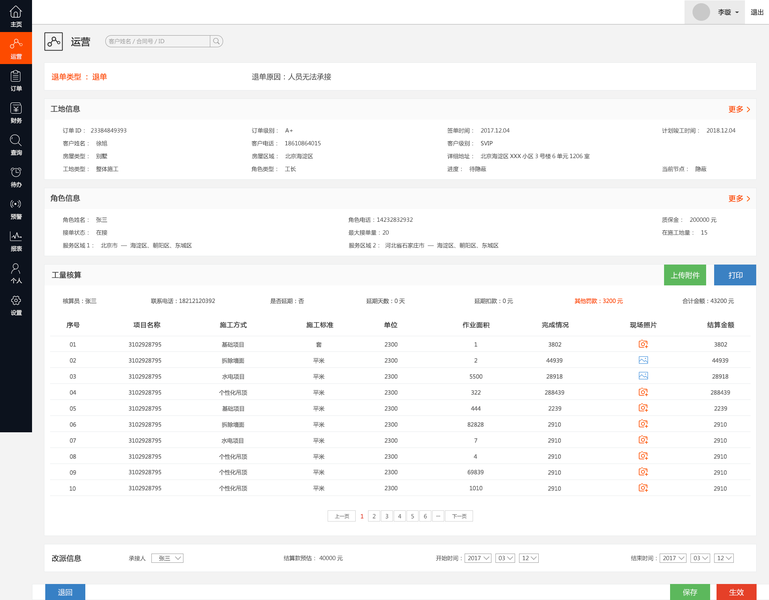The width and height of the screenshot is (769, 600).
Task: Open the 结束时间 year 2017 dropdown
Action: [672, 558]
